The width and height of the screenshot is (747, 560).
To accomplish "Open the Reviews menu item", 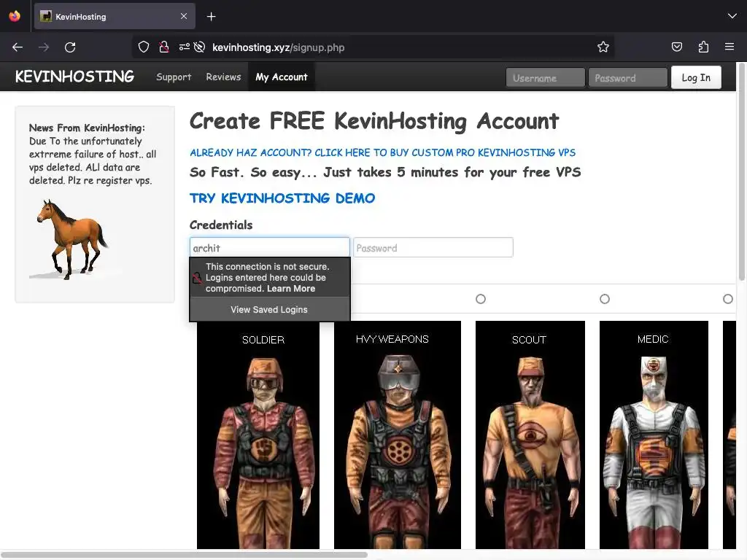I will (223, 77).
